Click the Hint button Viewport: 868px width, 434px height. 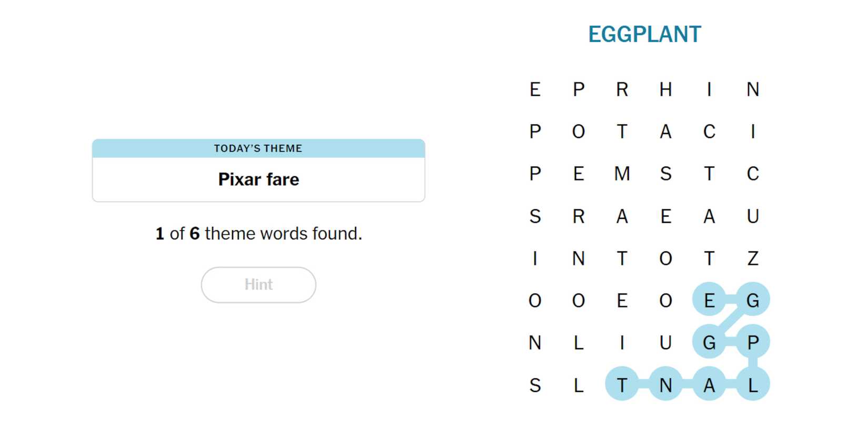pyautogui.click(x=258, y=285)
